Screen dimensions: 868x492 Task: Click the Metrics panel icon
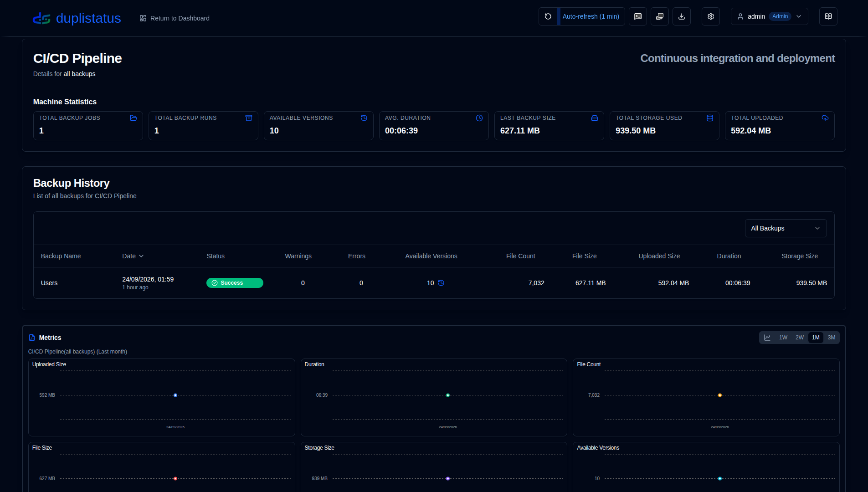(x=32, y=338)
